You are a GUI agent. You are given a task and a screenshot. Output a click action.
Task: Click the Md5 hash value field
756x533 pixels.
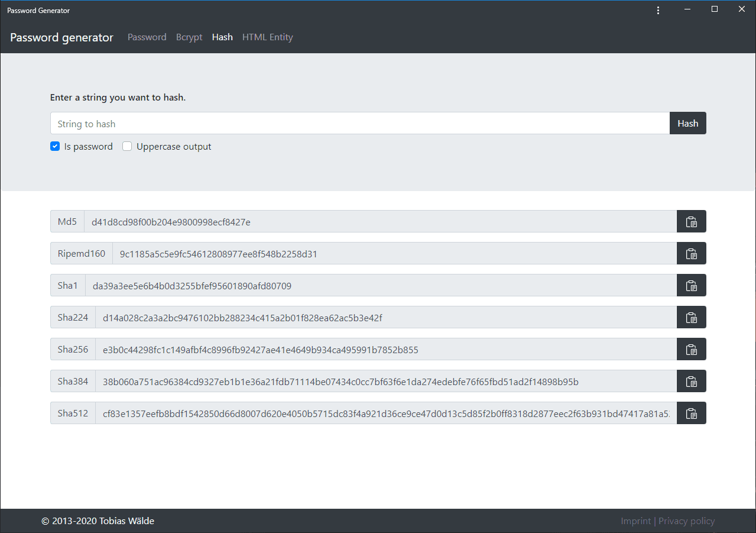[381, 222]
